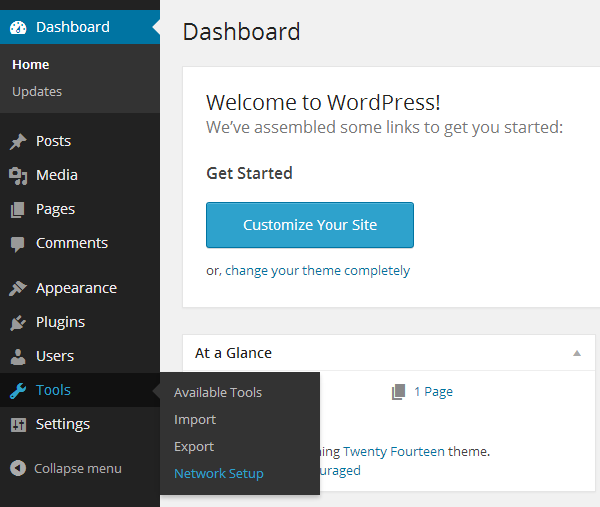This screenshot has width=600, height=507.
Task: Click the pages icon beside 1 Page
Action: [x=398, y=392]
